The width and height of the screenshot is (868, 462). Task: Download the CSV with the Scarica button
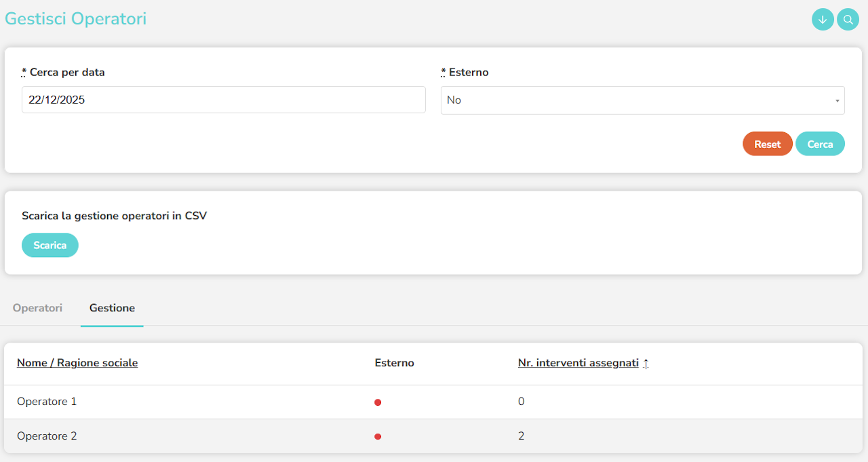point(50,246)
